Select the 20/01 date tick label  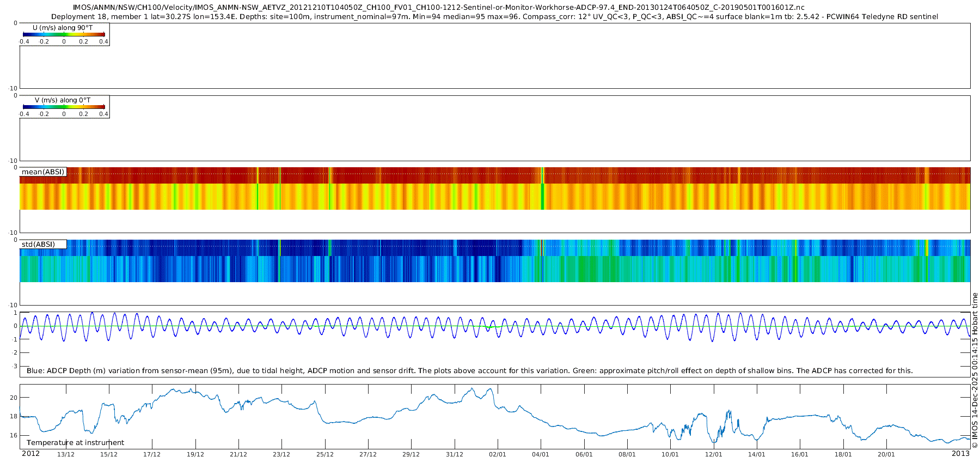pyautogui.click(x=886, y=455)
